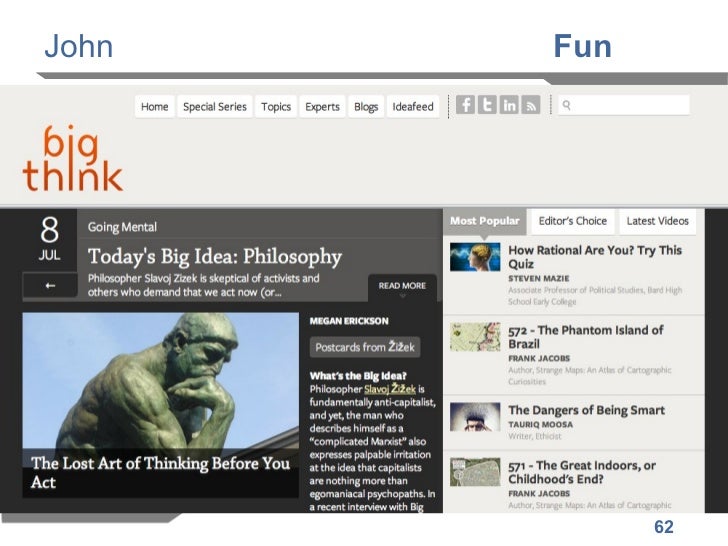Open The Dangers of Being Smart article
This screenshot has height=546, width=728.
click(586, 410)
